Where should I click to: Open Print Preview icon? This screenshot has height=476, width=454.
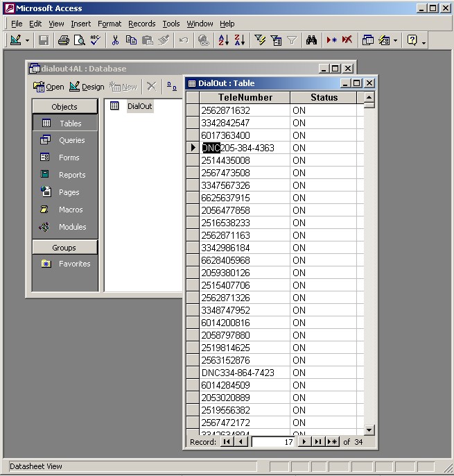pos(80,40)
